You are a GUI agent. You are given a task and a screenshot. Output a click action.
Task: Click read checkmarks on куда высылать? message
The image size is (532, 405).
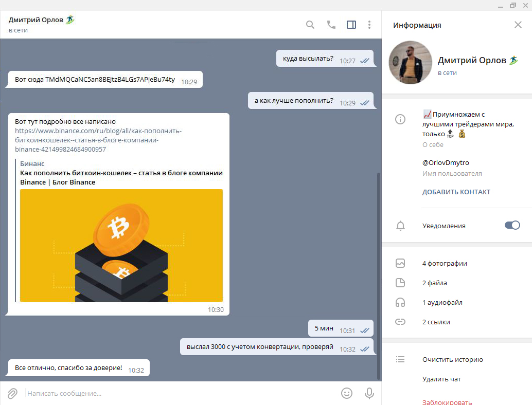365,61
